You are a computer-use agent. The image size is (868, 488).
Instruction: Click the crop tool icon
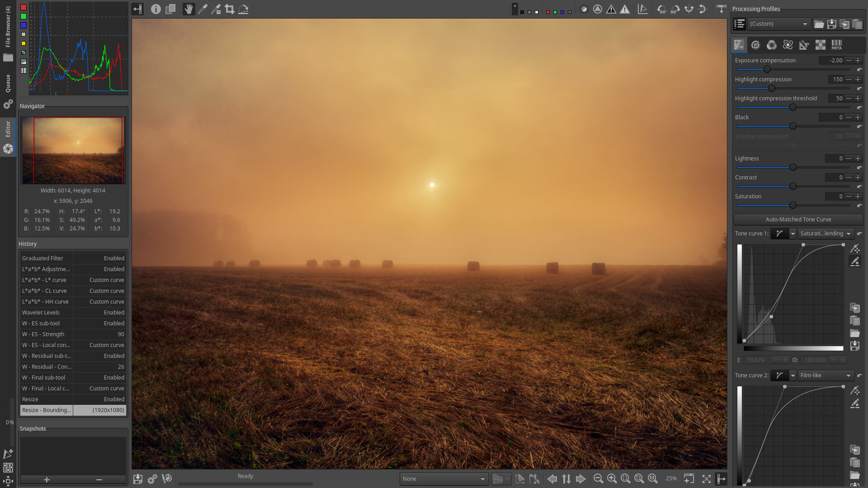(x=230, y=9)
